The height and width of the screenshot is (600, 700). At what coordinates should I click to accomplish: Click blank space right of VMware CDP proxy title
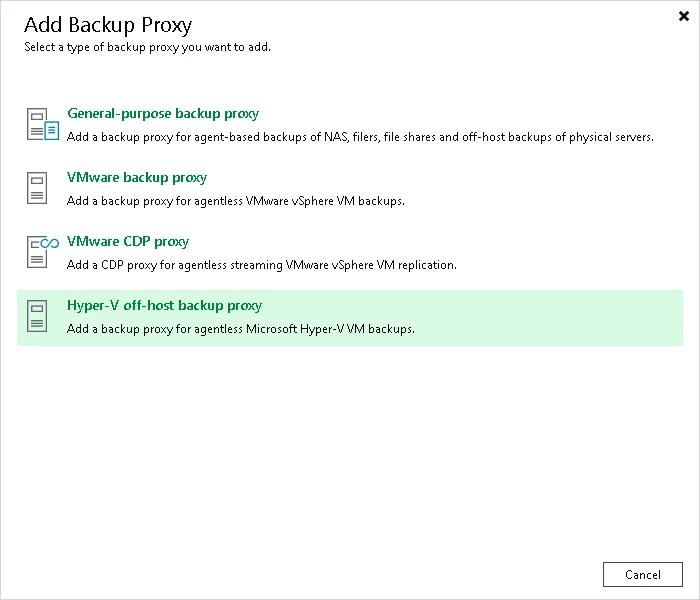click(450, 242)
